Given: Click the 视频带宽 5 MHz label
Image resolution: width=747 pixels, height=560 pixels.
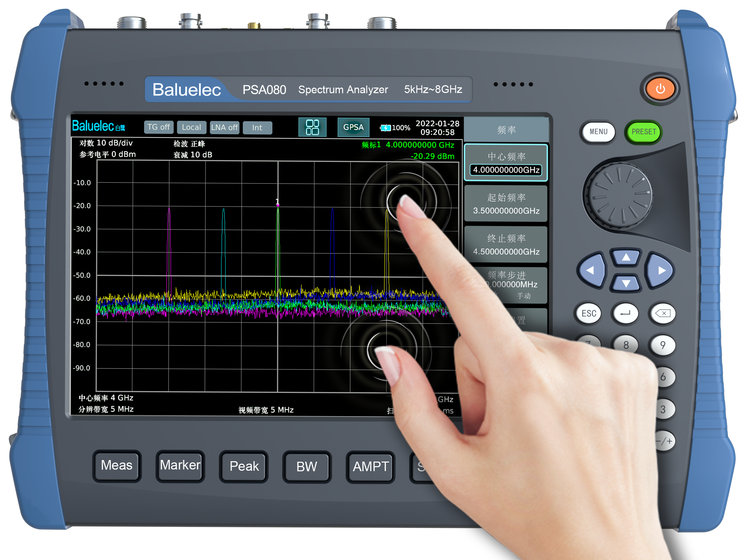Looking at the screenshot, I should (266, 410).
